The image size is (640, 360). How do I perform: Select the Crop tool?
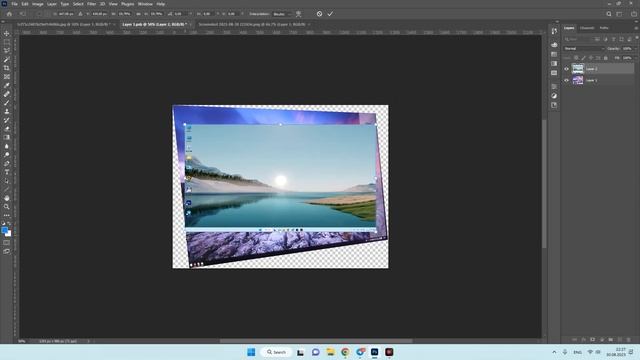coord(7,68)
